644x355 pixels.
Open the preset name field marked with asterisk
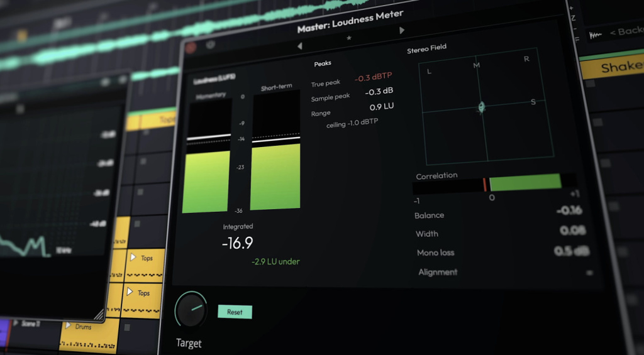[348, 38]
